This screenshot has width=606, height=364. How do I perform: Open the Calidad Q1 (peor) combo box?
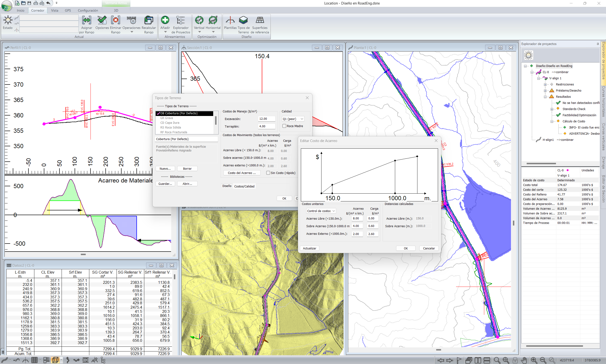[x=293, y=119]
